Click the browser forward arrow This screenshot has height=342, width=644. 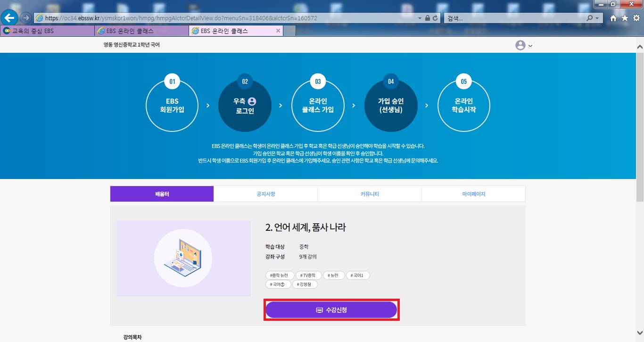pyautogui.click(x=26, y=18)
